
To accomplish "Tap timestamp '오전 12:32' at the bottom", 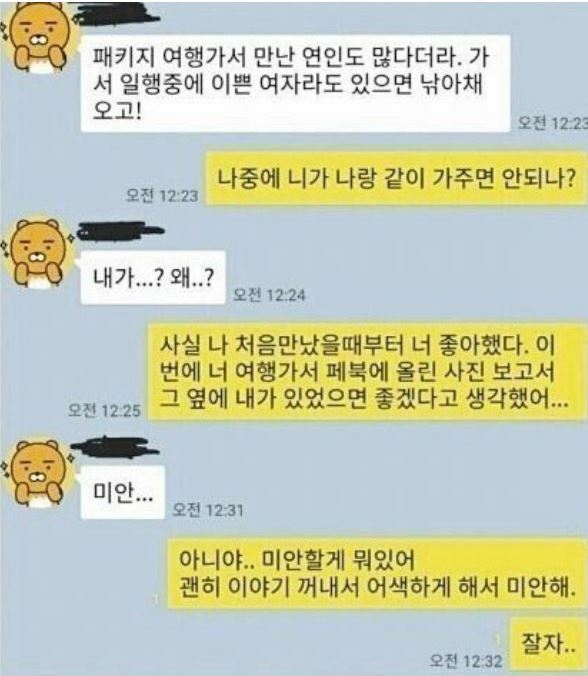I will [x=466, y=660].
